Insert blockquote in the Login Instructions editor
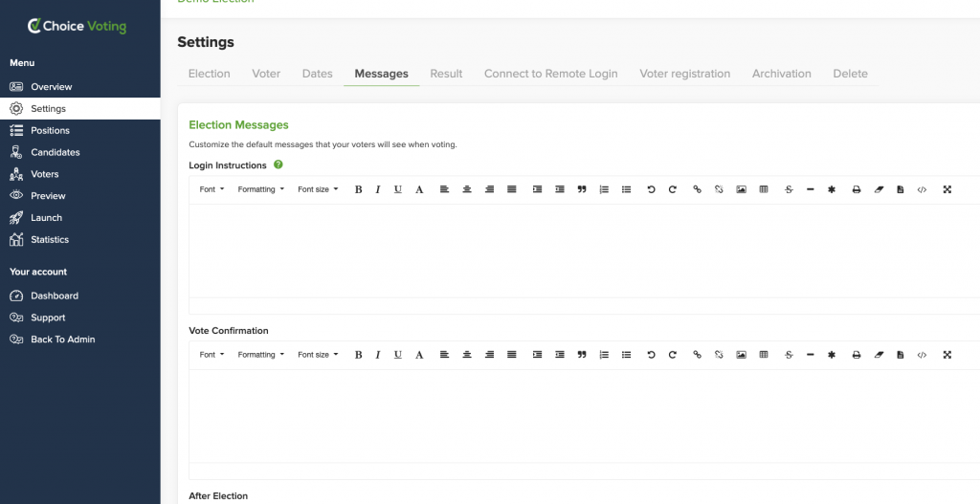Viewport: 980px width, 504px height. [x=582, y=189]
